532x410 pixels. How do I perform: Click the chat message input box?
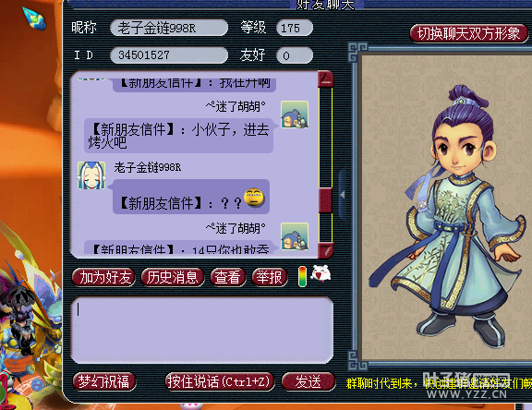click(x=202, y=330)
